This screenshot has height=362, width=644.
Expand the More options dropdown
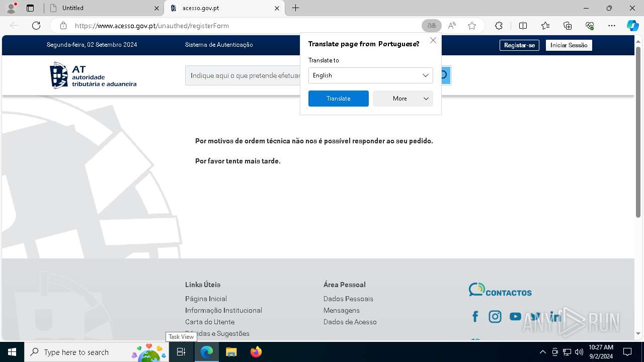coord(403,99)
